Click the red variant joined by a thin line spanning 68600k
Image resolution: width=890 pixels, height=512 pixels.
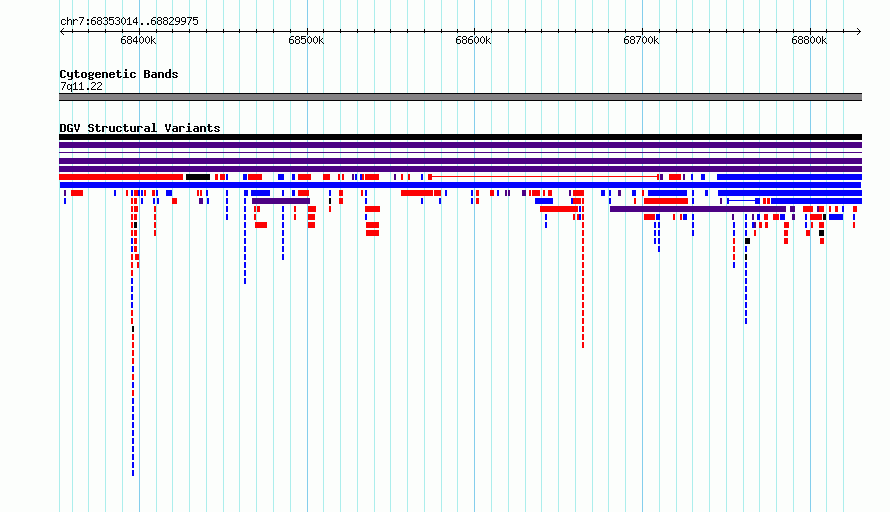coord(543,177)
